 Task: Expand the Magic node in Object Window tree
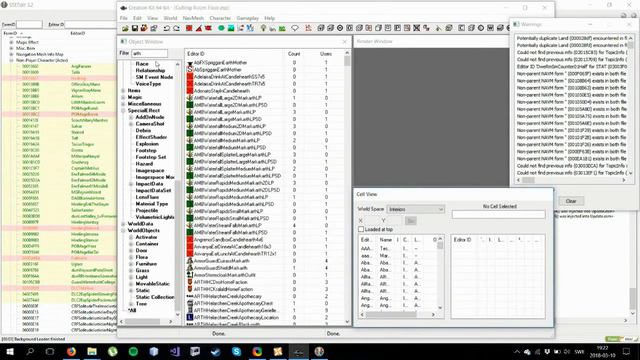[123, 97]
